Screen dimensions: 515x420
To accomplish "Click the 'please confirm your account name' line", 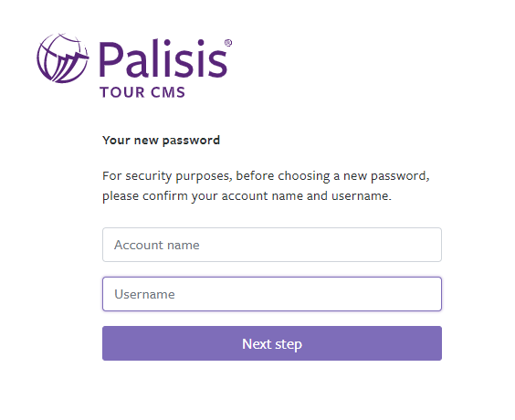I will point(247,196).
